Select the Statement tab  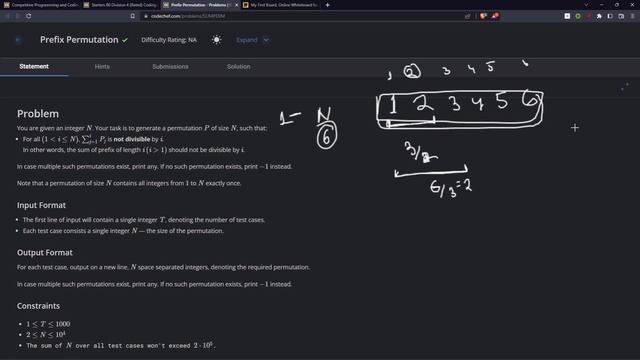(34, 67)
